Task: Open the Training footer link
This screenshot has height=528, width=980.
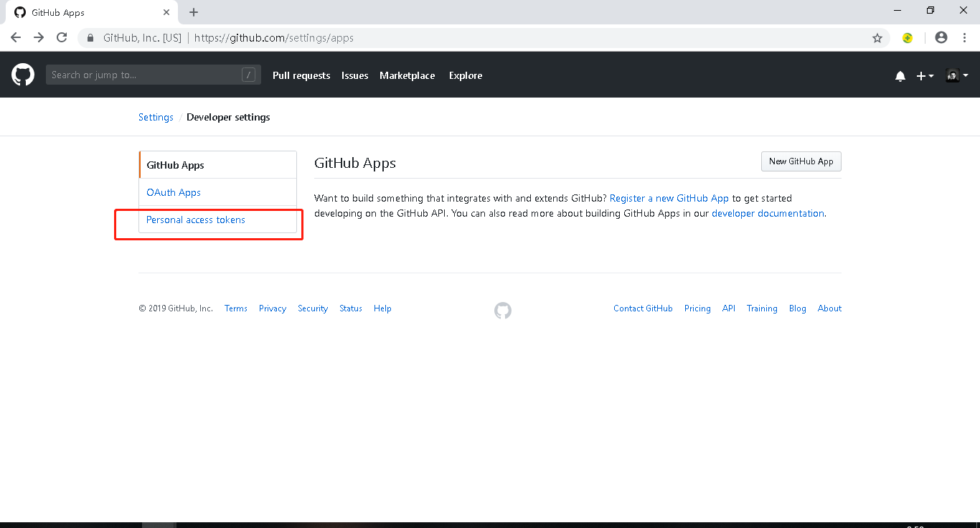Action: 762,308
